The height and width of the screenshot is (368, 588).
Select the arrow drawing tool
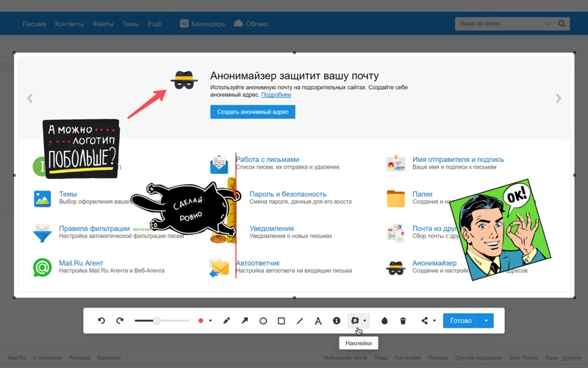coord(245,321)
